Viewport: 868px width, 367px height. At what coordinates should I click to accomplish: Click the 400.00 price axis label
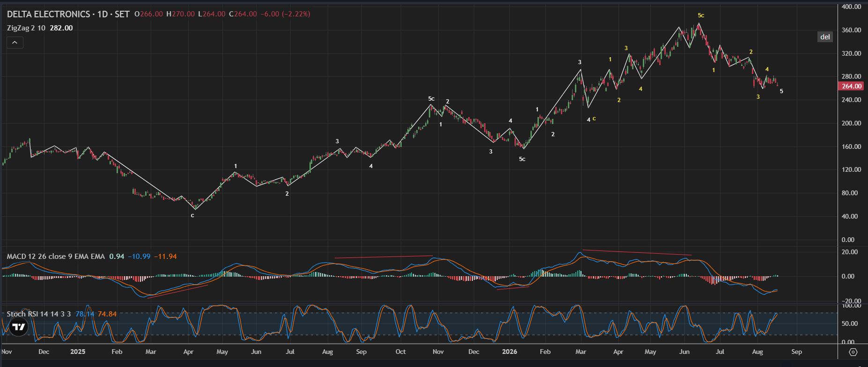851,7
